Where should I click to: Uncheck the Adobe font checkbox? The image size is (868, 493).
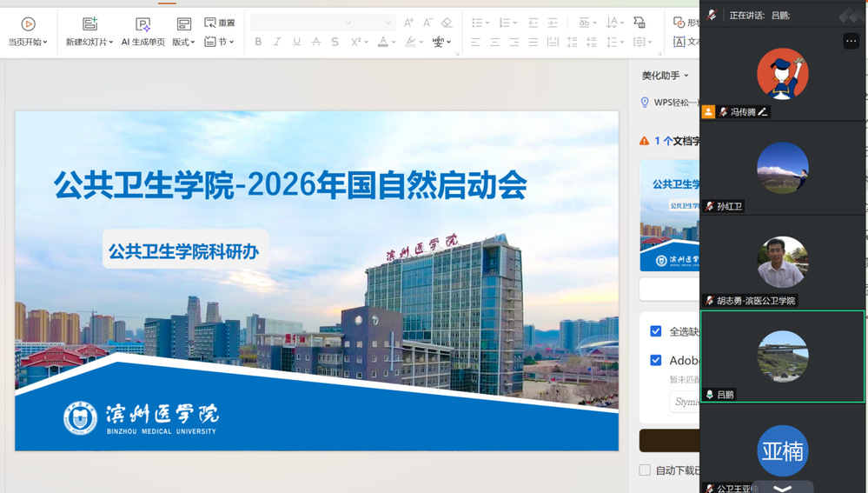(x=656, y=360)
